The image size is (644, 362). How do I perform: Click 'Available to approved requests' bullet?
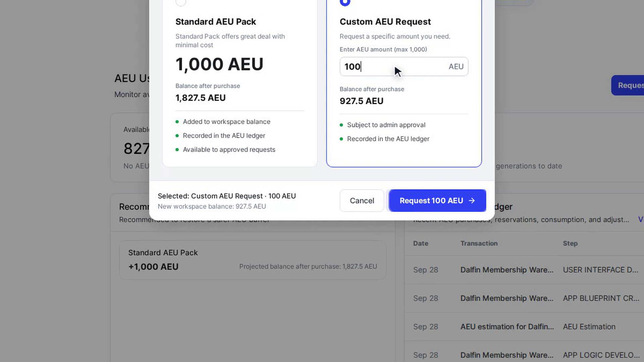tap(229, 149)
